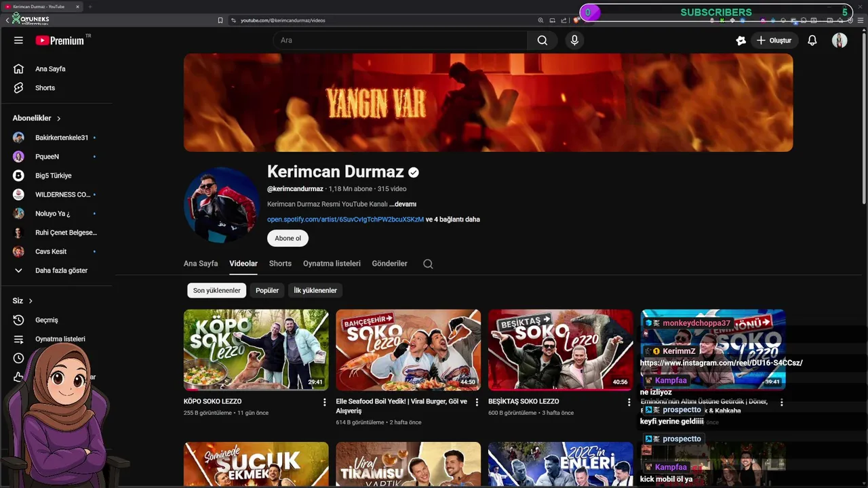The height and width of the screenshot is (488, 868).
Task: Open the Elle Seafood Boil video options menu
Action: (x=477, y=403)
